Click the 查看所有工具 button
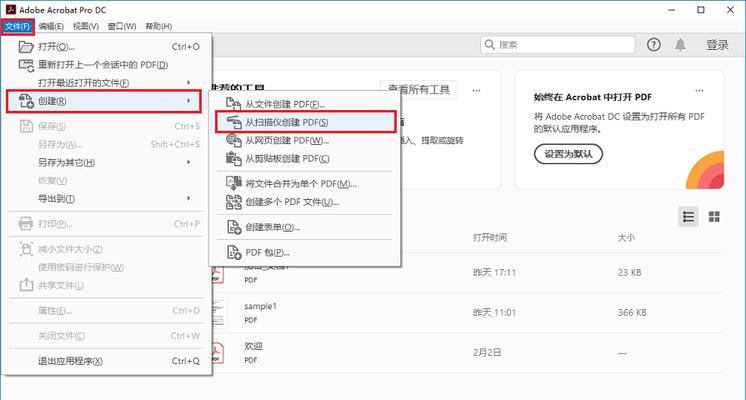Image resolution: width=746 pixels, height=400 pixels. pyautogui.click(x=419, y=89)
